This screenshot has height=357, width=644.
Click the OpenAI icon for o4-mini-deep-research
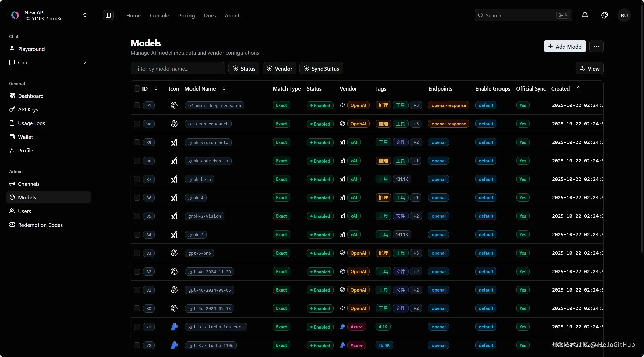[x=174, y=105]
